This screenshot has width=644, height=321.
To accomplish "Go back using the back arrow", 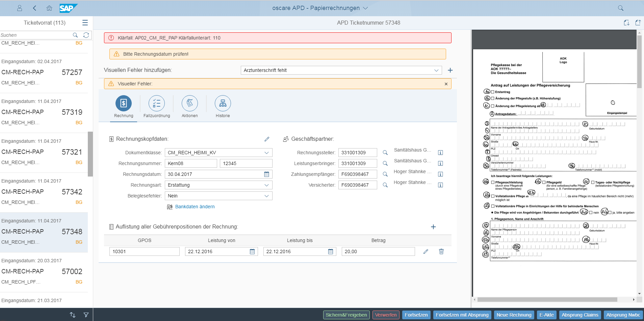I will [34, 8].
